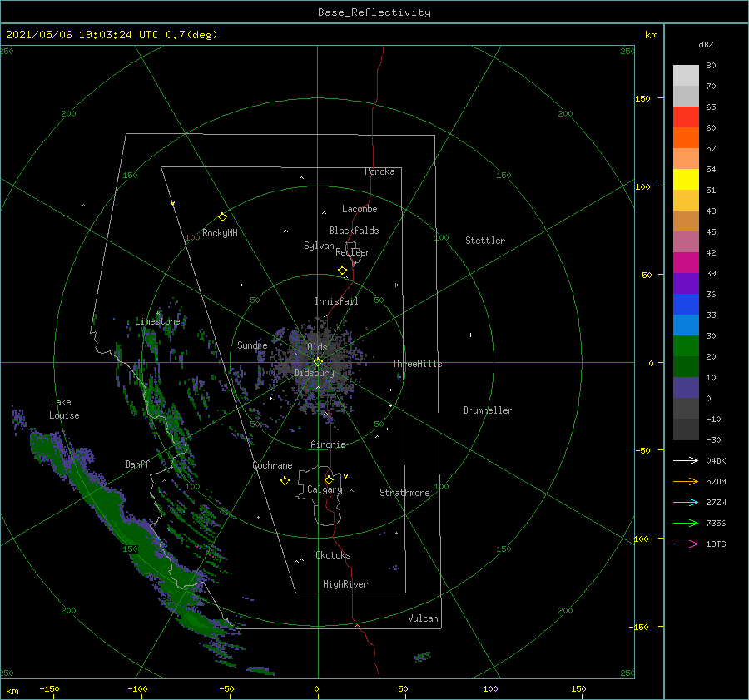This screenshot has height=700, width=749.
Task: Click the orange 57DM arrow in legend
Action: [686, 482]
